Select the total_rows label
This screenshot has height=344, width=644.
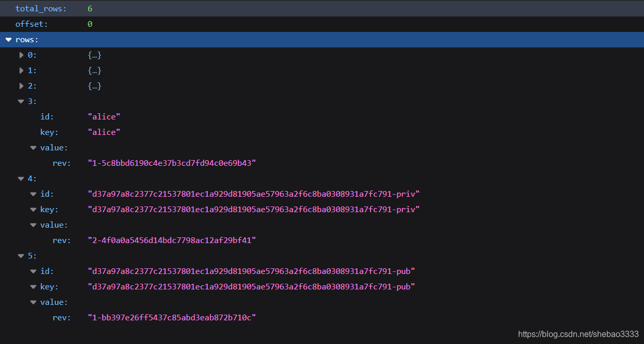[x=41, y=9]
